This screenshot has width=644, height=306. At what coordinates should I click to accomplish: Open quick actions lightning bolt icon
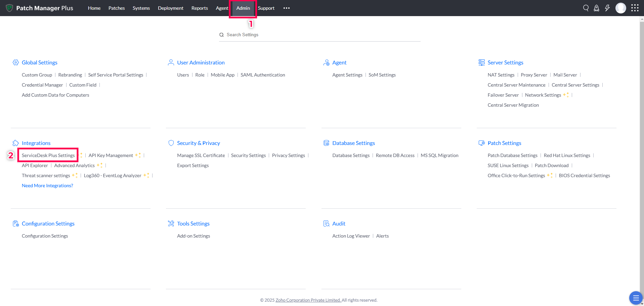click(x=607, y=8)
